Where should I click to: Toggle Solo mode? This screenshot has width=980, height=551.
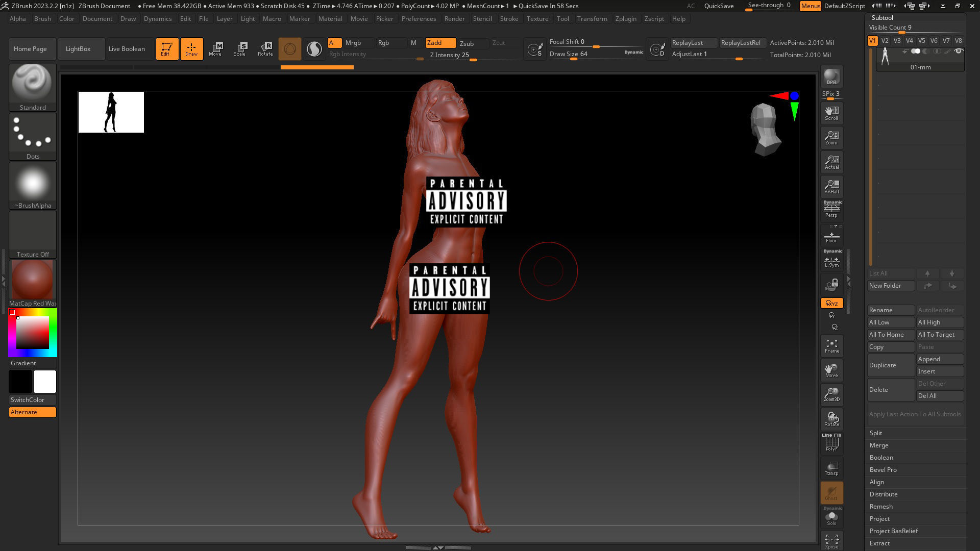tap(831, 516)
